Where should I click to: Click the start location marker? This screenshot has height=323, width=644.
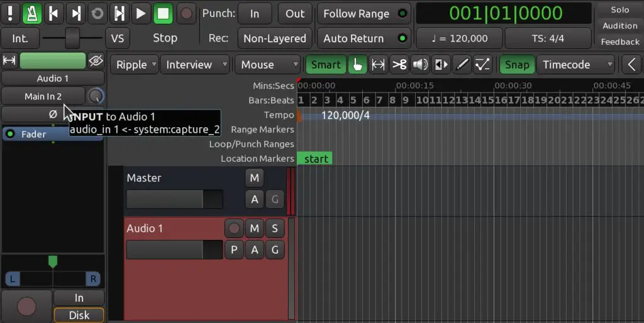pos(315,159)
